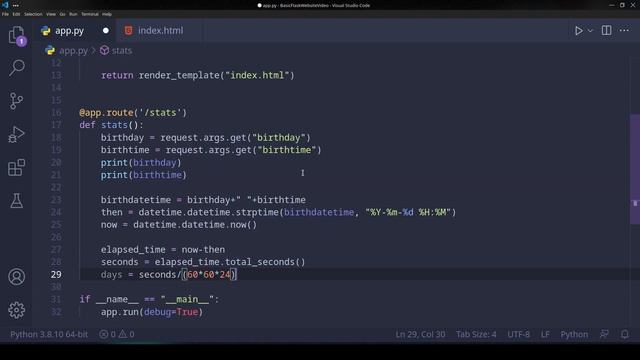Switch to the app.py tab
The height and width of the screenshot is (360, 640).
tap(69, 31)
